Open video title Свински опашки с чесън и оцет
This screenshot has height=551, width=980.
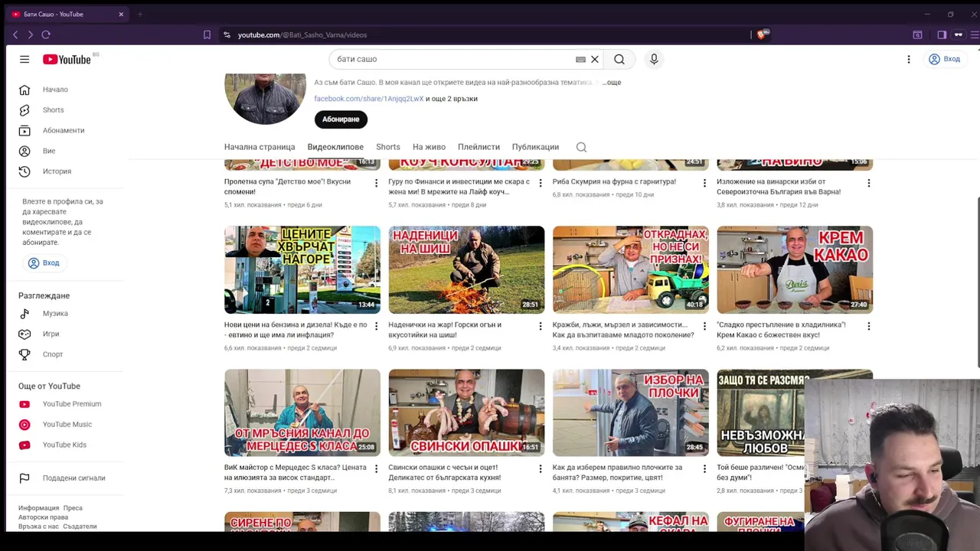(x=444, y=472)
